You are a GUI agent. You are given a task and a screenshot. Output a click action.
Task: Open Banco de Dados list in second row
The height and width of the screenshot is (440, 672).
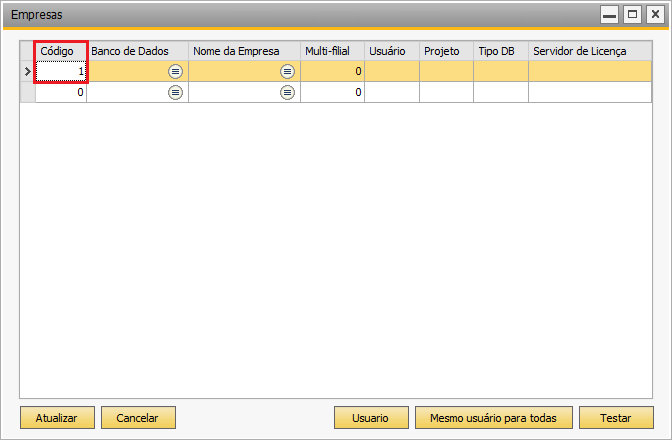pyautogui.click(x=175, y=92)
